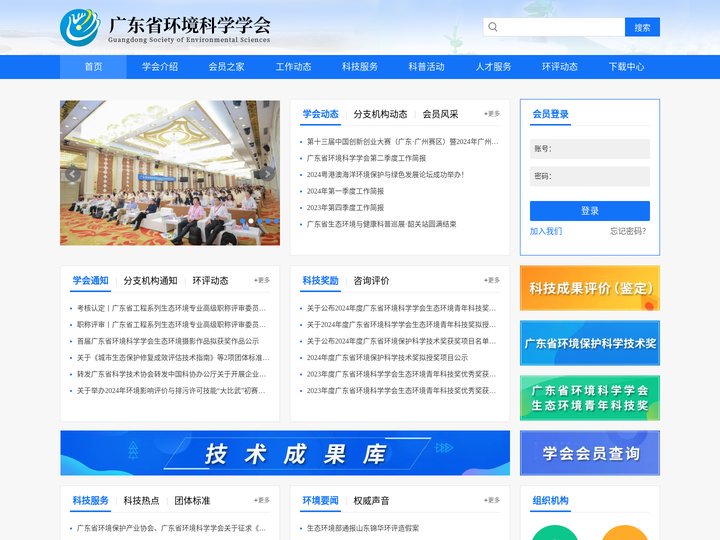Open 2024粤港澳海洋环境保护 forum article

(x=385, y=174)
